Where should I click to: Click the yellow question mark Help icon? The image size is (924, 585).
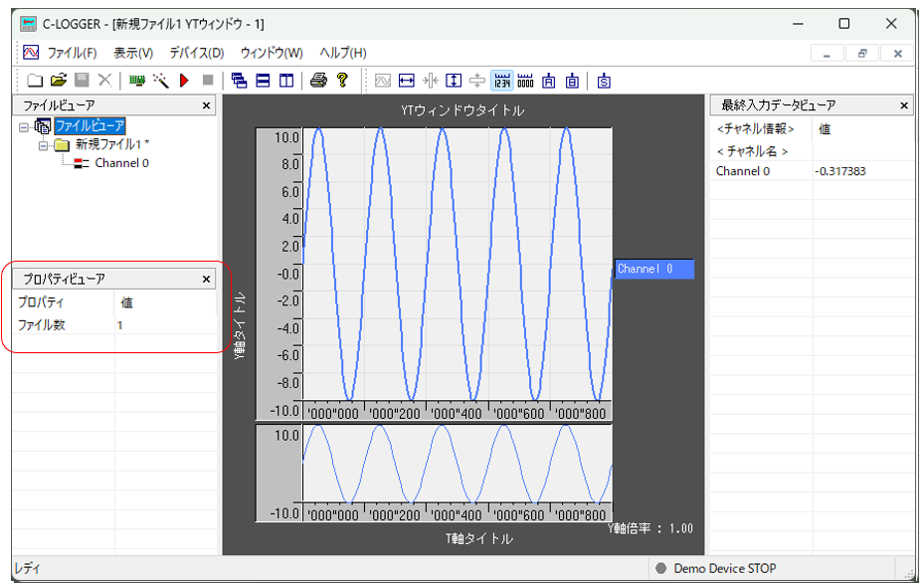click(341, 81)
